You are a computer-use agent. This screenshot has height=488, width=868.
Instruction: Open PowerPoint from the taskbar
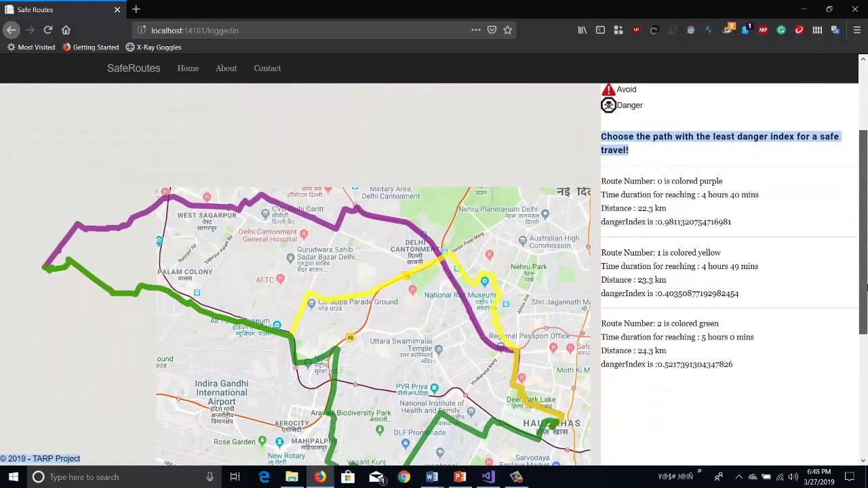tap(460, 476)
